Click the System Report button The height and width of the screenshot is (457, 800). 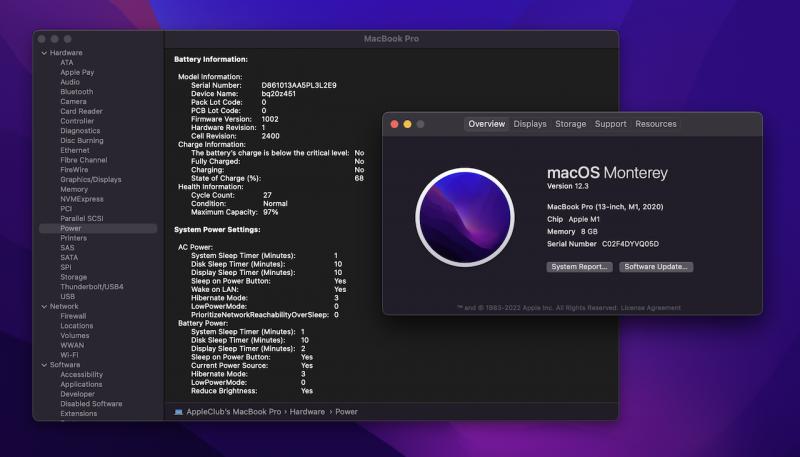[579, 267]
